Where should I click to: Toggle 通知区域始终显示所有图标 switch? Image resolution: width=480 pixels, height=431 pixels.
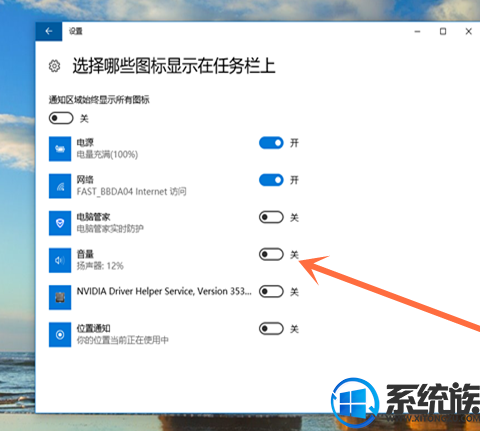(x=61, y=118)
